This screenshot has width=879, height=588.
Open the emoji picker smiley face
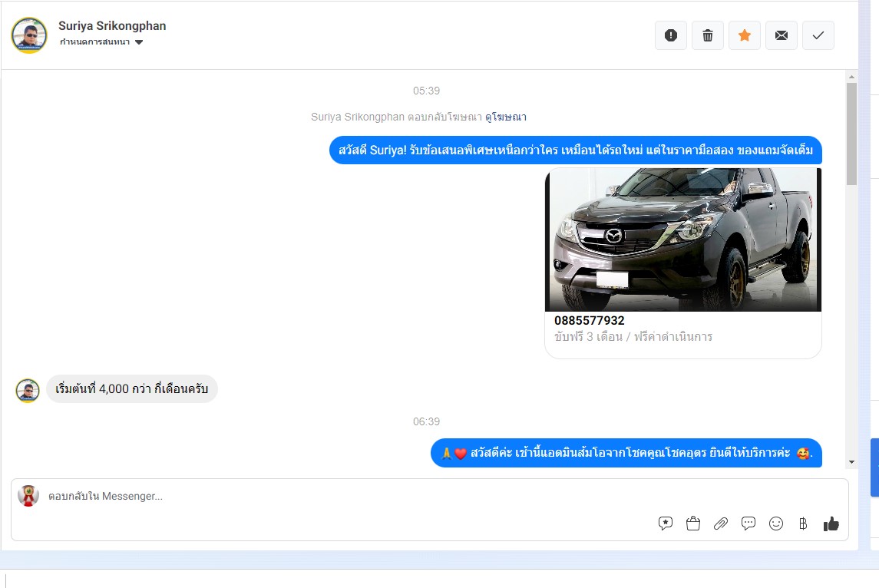coord(776,524)
